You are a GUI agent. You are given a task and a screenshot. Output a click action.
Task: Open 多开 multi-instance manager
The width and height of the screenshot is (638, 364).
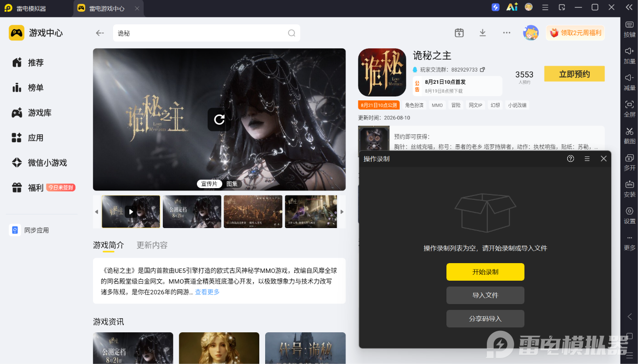[x=630, y=162]
